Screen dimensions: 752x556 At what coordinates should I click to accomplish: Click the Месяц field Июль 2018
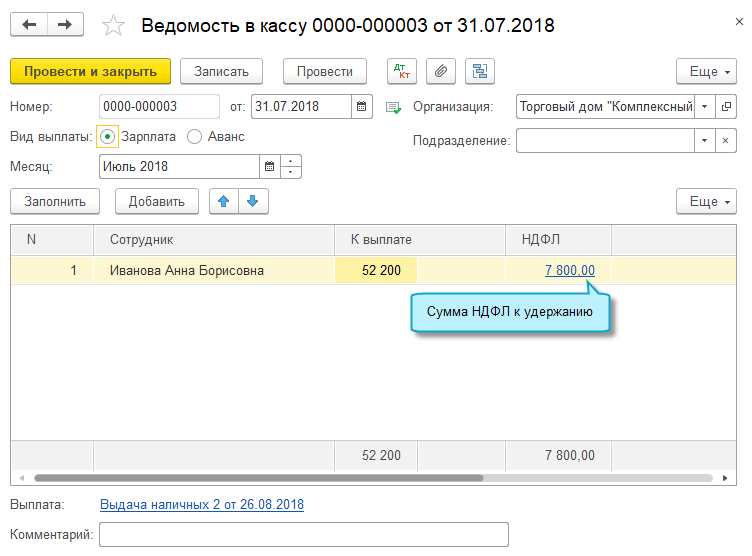179,166
